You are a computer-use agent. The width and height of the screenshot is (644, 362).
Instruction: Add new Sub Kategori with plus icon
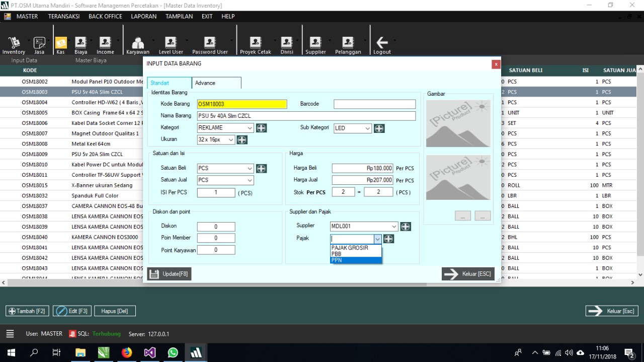coord(379,128)
